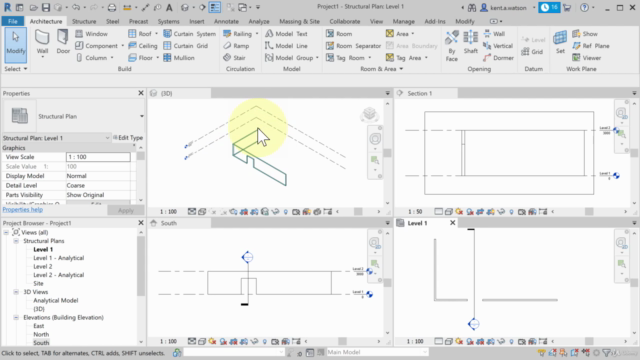Collapse the Structural Plans tree node
The image size is (640, 360).
point(16,241)
